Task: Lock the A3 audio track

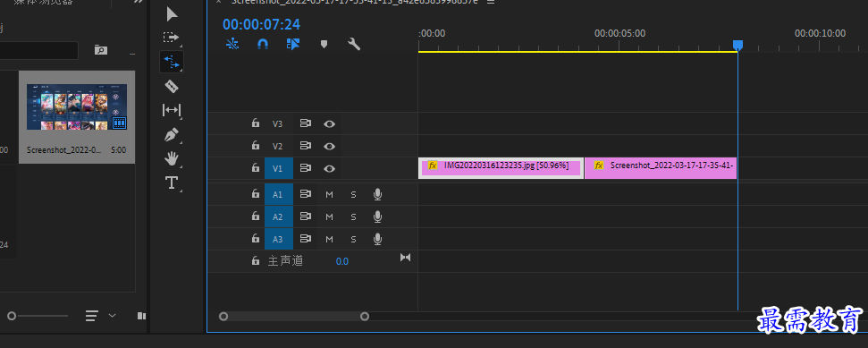Action: coord(255,238)
